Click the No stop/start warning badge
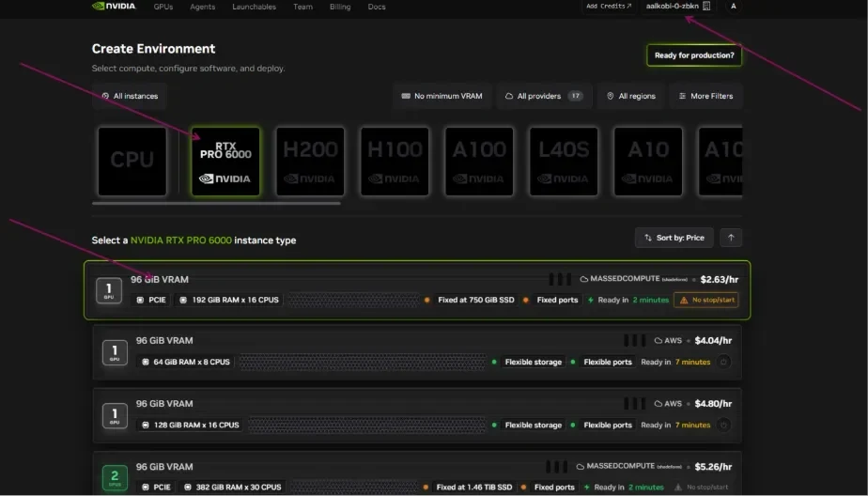Viewport: 868px width, 496px height. (x=706, y=300)
